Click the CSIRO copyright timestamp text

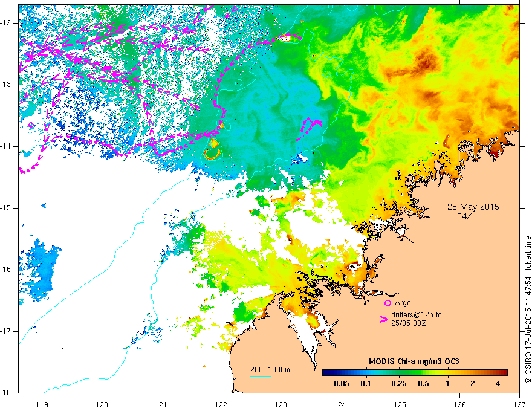(x=528, y=309)
